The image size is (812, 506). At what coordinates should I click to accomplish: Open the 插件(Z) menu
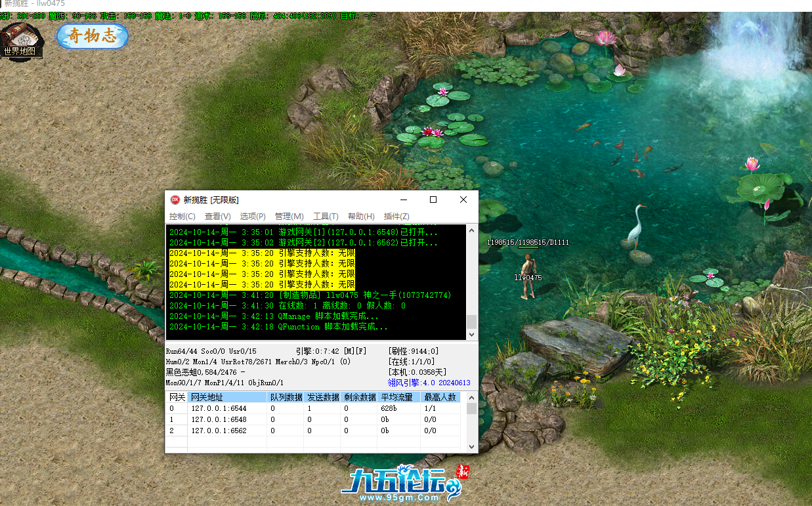396,217
